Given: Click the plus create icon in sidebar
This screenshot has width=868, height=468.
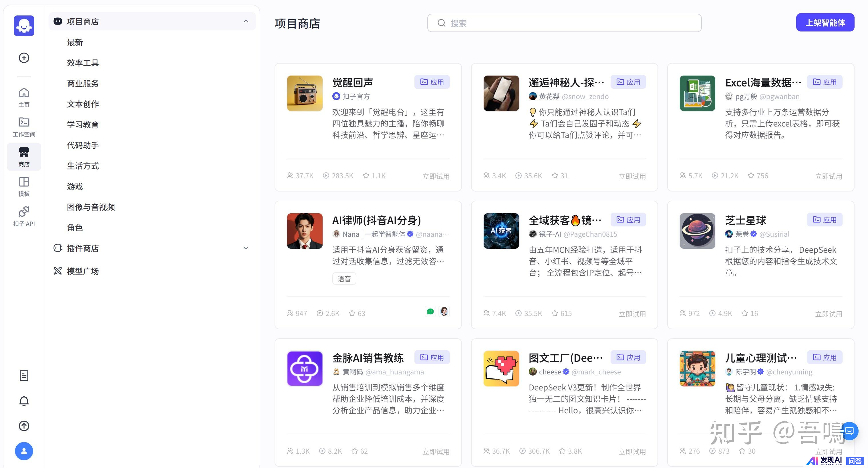Looking at the screenshot, I should point(23,58).
